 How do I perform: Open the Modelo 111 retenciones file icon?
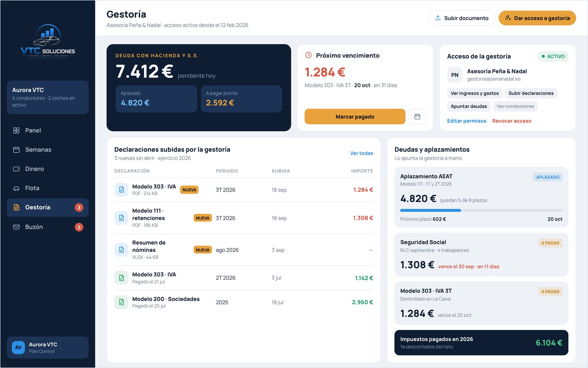point(121,218)
